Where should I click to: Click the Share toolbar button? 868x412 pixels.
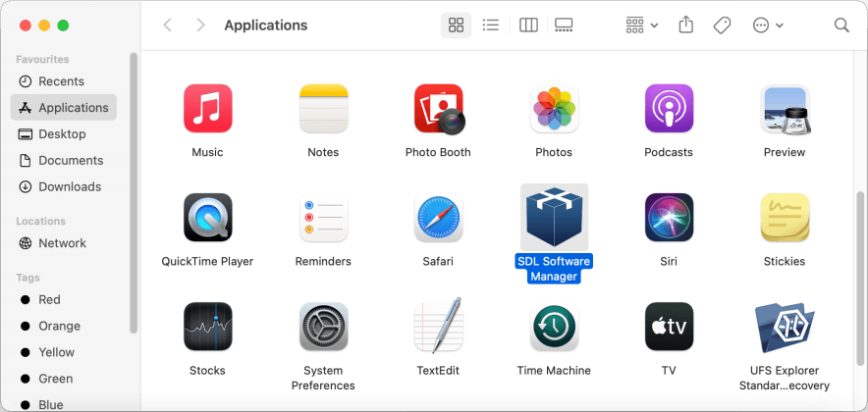686,26
